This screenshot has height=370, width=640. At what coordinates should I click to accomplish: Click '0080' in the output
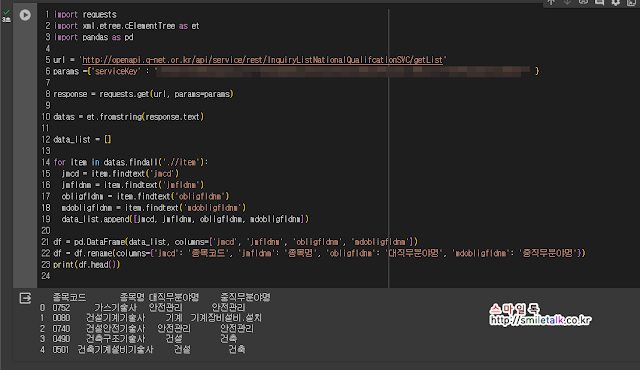(61, 318)
